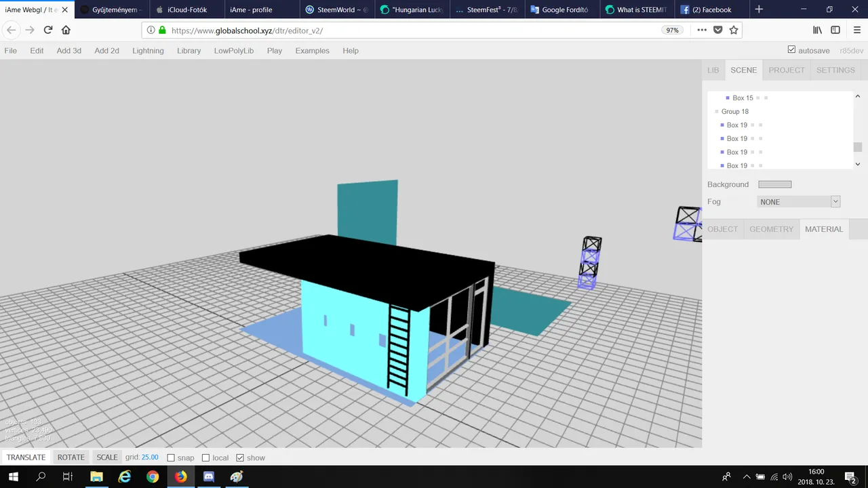This screenshot has height=488, width=868.
Task: Click the site information icon in address bar
Action: click(x=151, y=30)
